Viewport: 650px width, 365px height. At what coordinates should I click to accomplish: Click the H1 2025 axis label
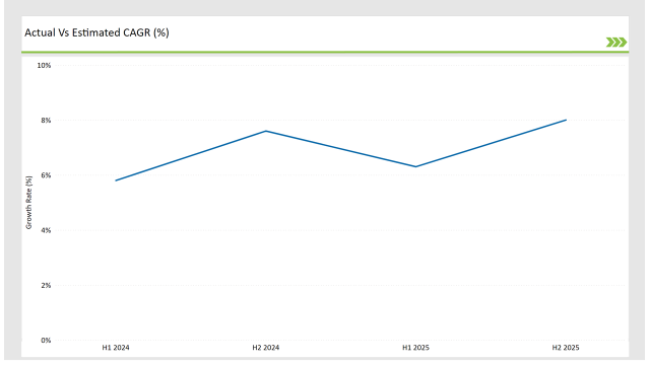[416, 348]
